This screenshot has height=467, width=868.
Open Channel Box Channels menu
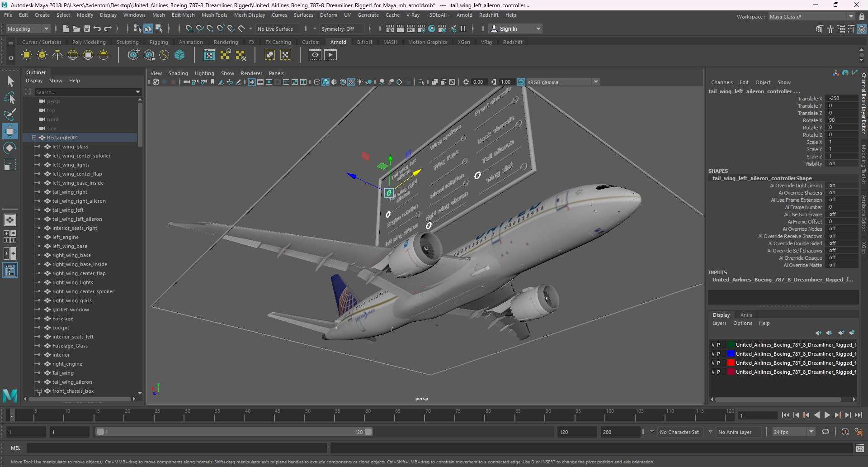tap(722, 82)
